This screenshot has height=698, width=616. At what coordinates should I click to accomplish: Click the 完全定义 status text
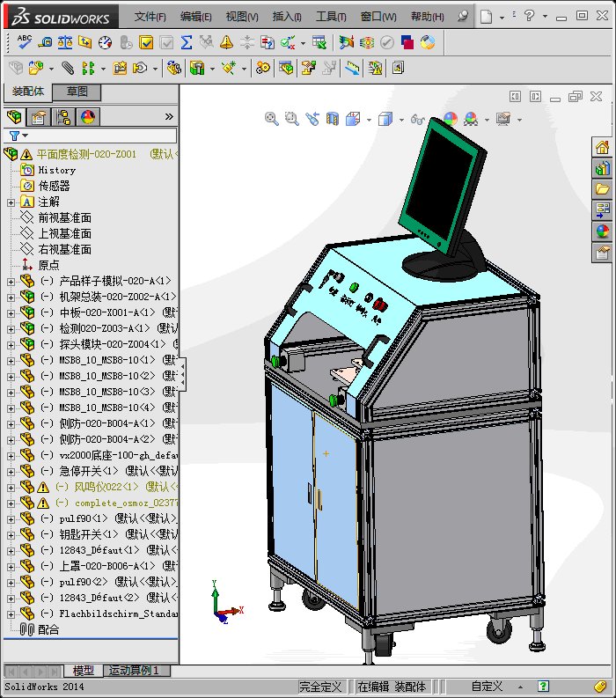point(320,686)
